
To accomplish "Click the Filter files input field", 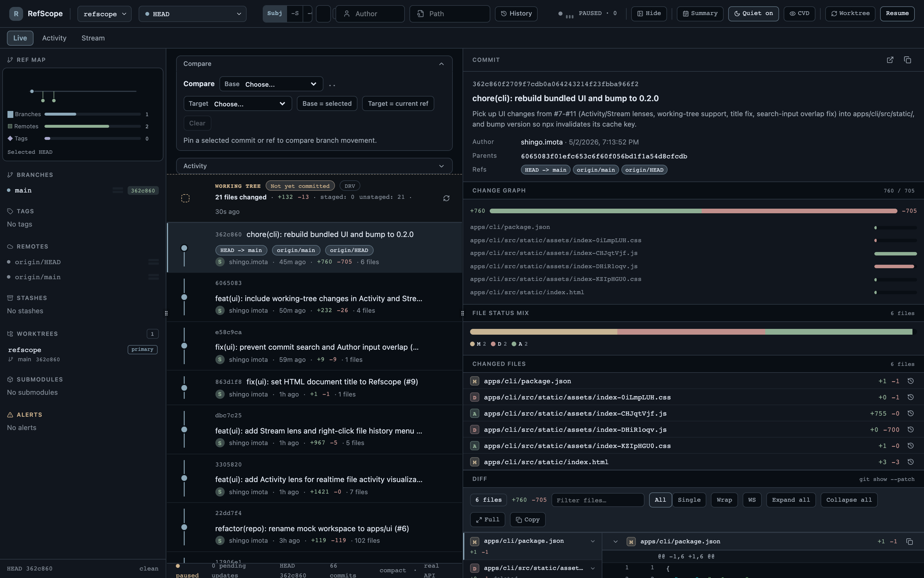I will click(x=598, y=500).
